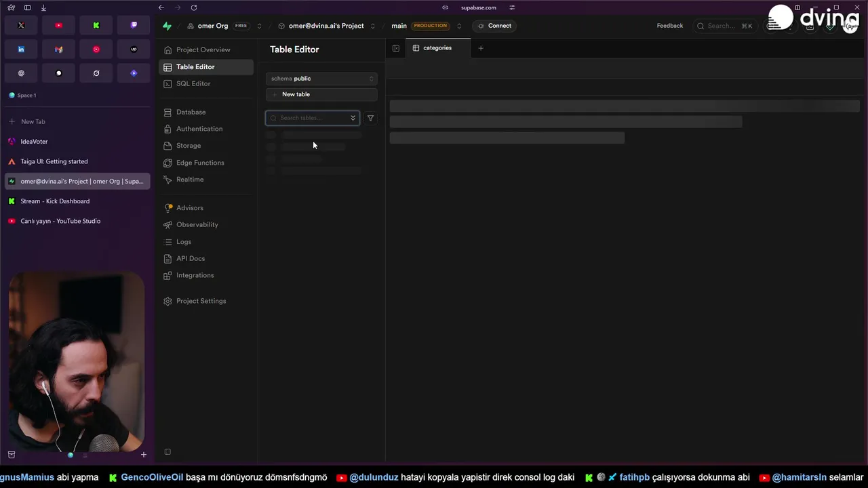Screen dimensions: 868x488
Task: Open the X pinned site tile
Action: (21, 25)
